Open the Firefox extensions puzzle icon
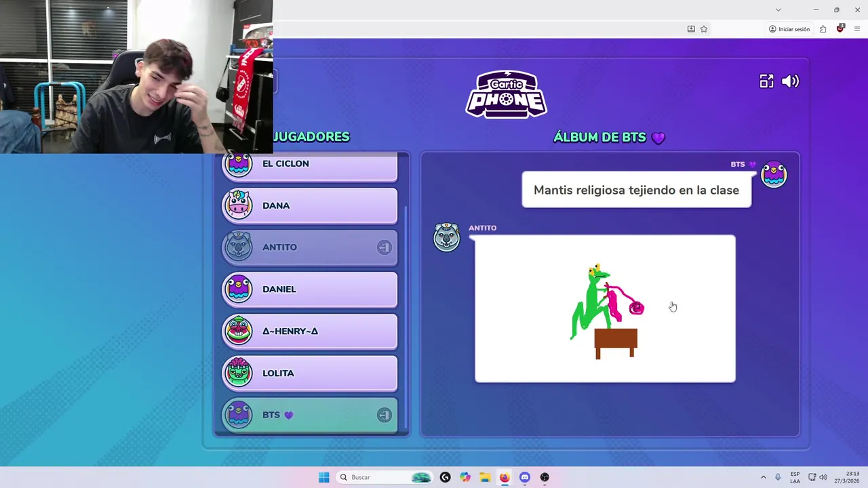Viewport: 868px width, 488px height. click(x=823, y=29)
